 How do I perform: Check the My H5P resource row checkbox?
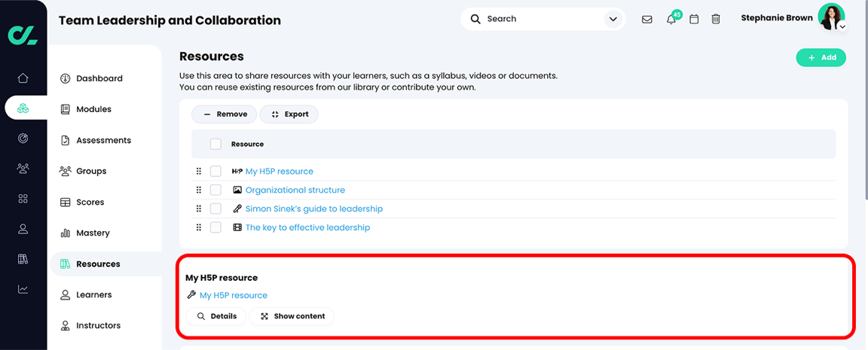point(215,172)
